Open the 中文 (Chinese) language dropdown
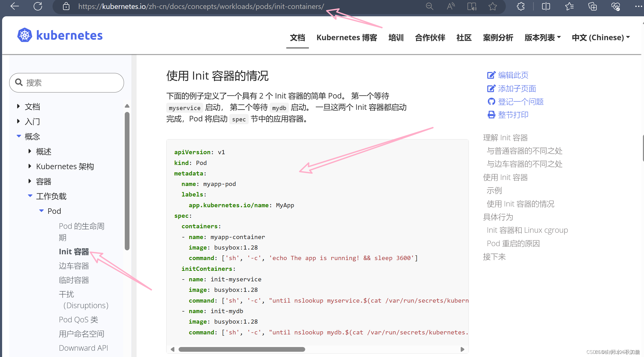The image size is (644, 357). click(x=601, y=38)
